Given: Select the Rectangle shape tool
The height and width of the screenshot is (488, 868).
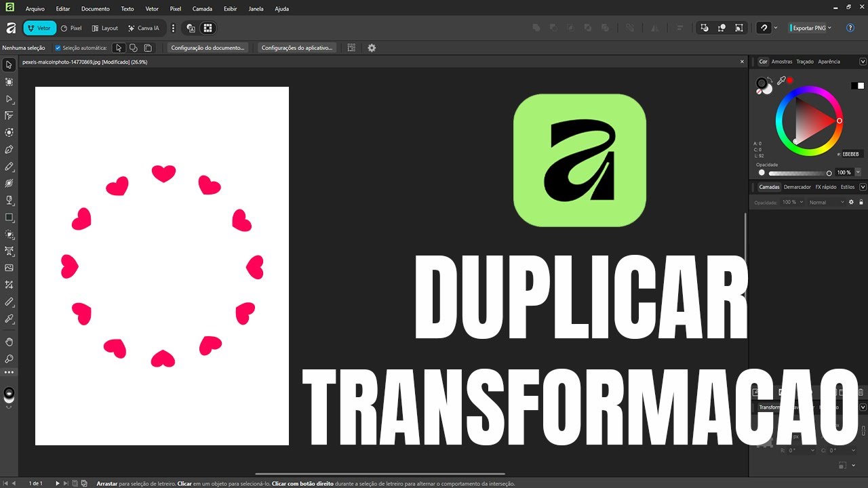Looking at the screenshot, I should 9,217.
